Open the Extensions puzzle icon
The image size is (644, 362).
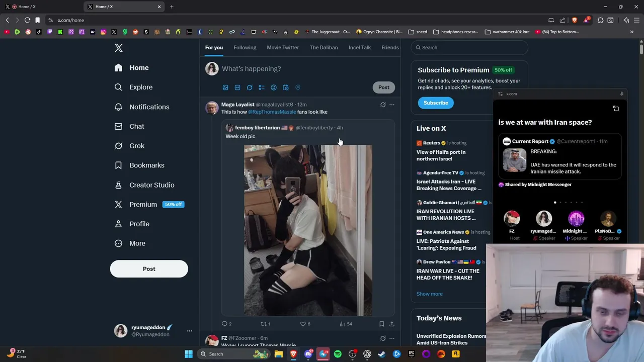(600, 20)
